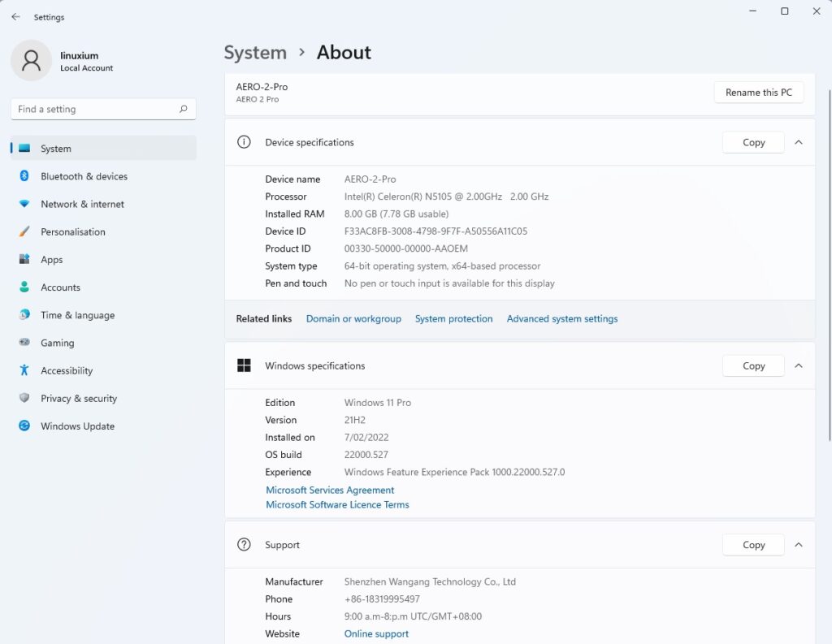832x644 pixels.
Task: Click the Network & internet wifi icon
Action: [x=24, y=204]
